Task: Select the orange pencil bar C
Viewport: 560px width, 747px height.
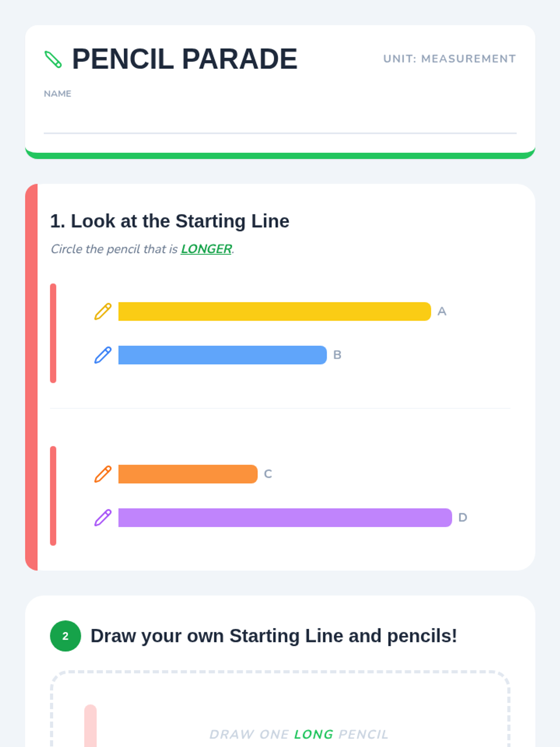Action: (188, 474)
